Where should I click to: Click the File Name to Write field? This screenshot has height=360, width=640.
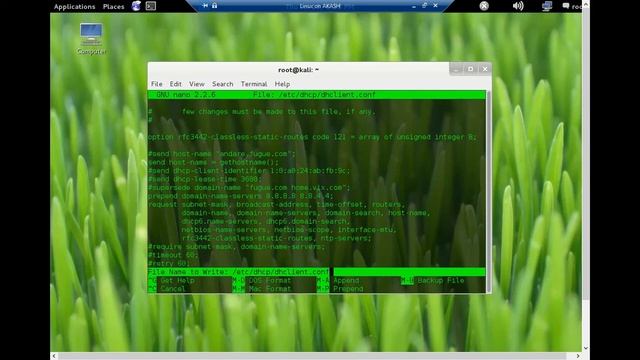(x=317, y=272)
